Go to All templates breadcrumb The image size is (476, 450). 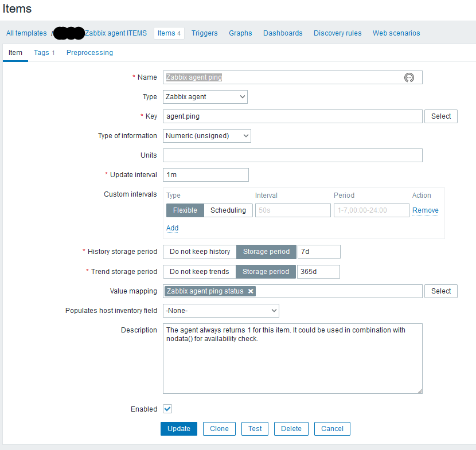[x=26, y=33]
